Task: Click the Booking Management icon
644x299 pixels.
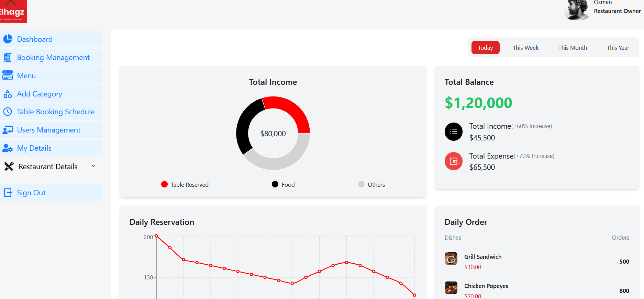Action: pos(8,57)
